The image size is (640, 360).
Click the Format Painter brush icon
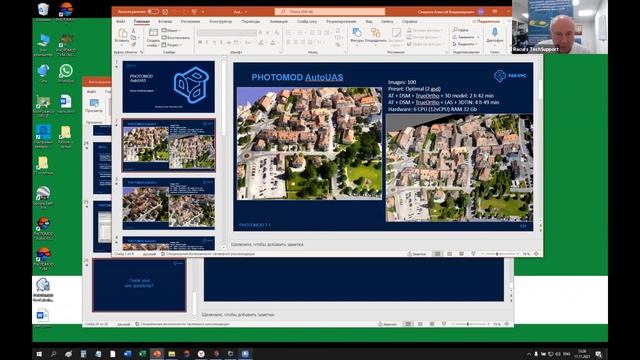click(x=133, y=44)
